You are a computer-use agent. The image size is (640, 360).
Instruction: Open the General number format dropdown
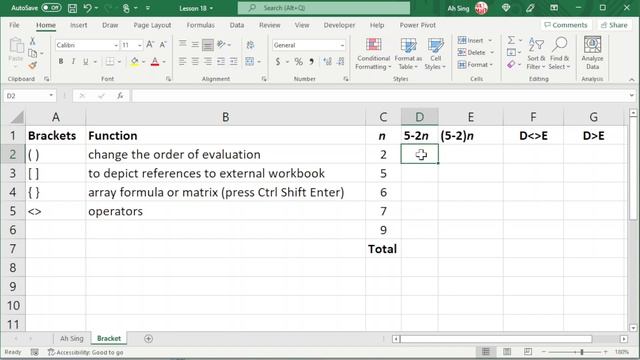pos(342,45)
